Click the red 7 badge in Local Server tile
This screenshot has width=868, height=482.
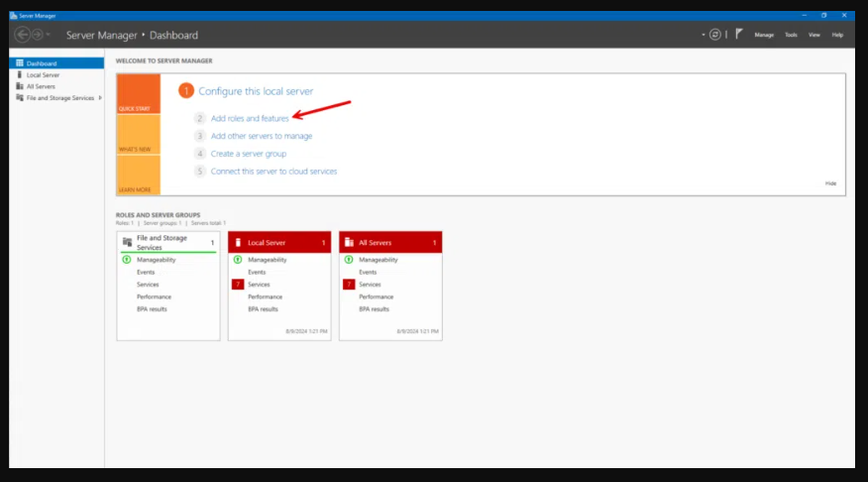click(238, 284)
